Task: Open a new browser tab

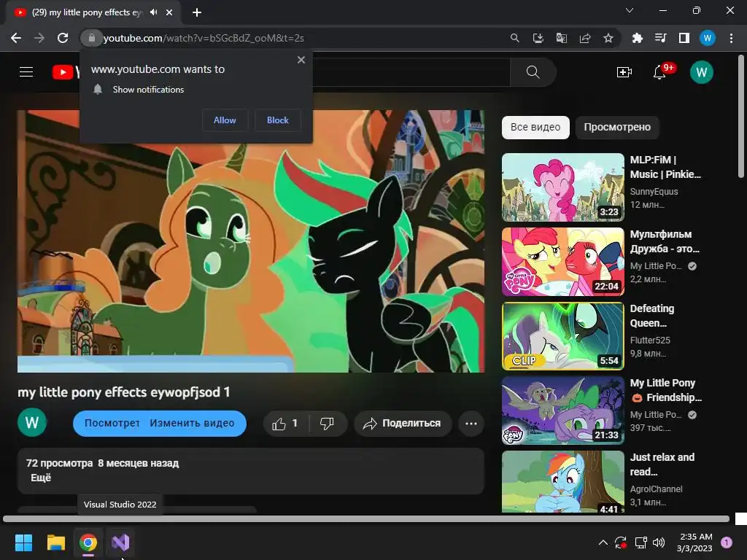Action: (x=197, y=12)
